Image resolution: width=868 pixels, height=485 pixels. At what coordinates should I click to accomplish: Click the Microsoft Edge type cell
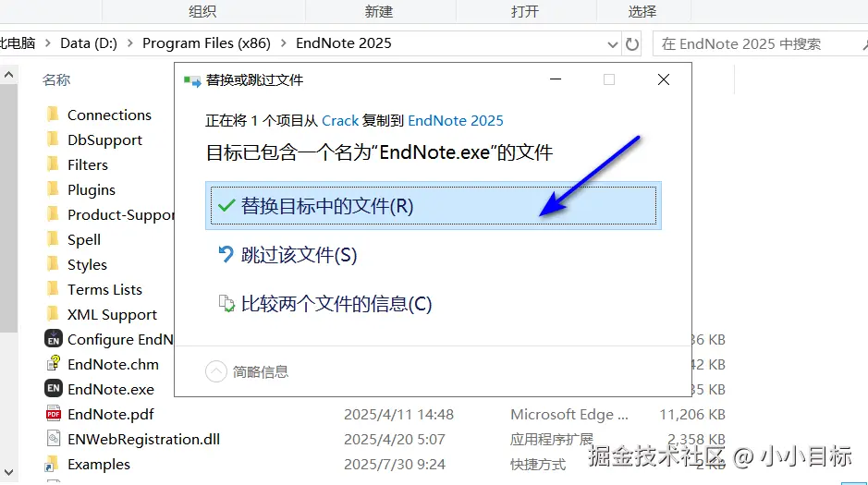569,414
